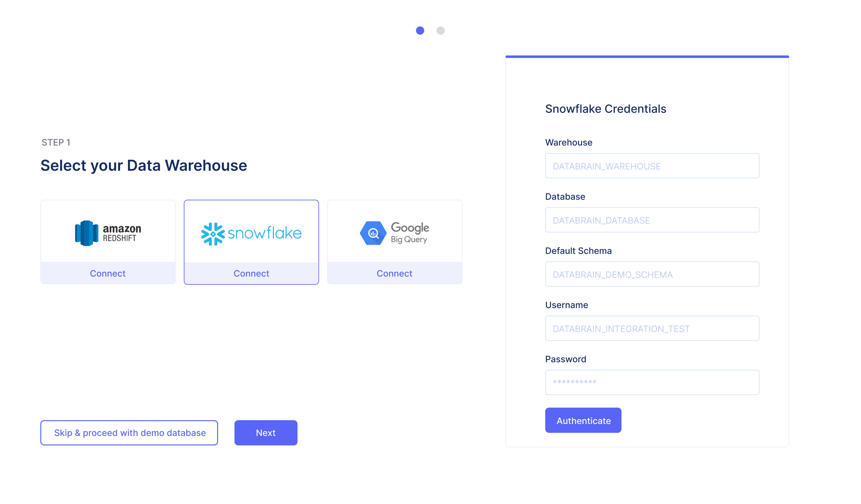Viewport: 861px width, 504px height.
Task: Select the Password input field
Action: tap(652, 382)
